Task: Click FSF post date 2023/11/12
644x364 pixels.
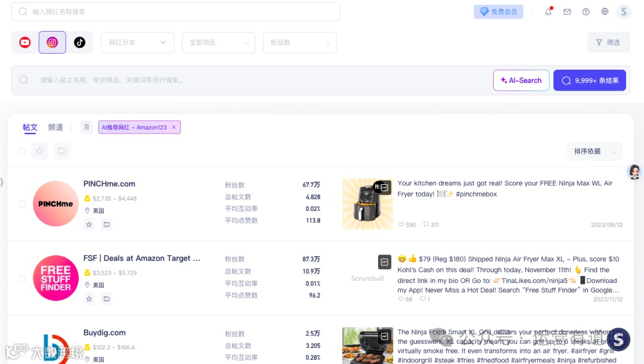Action: click(x=608, y=299)
